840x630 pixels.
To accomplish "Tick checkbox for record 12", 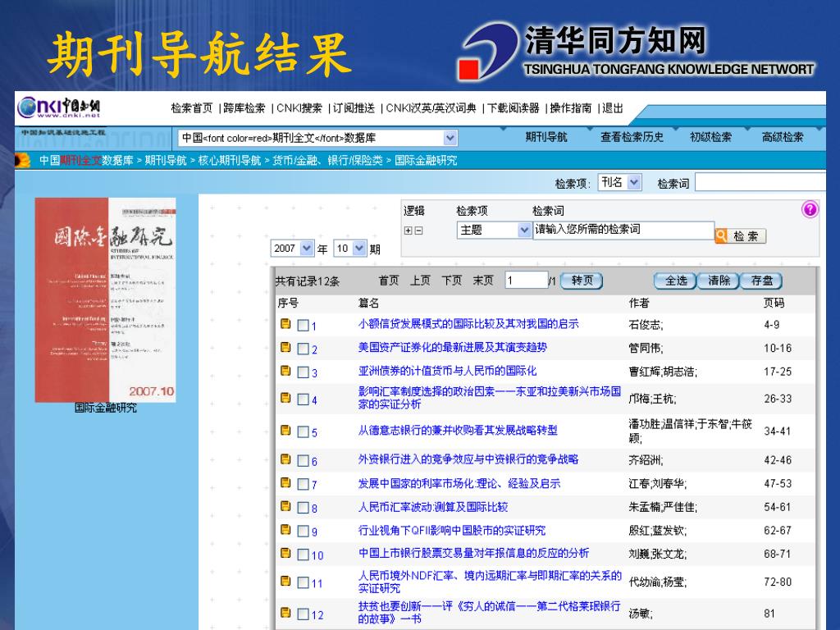I will [x=304, y=614].
